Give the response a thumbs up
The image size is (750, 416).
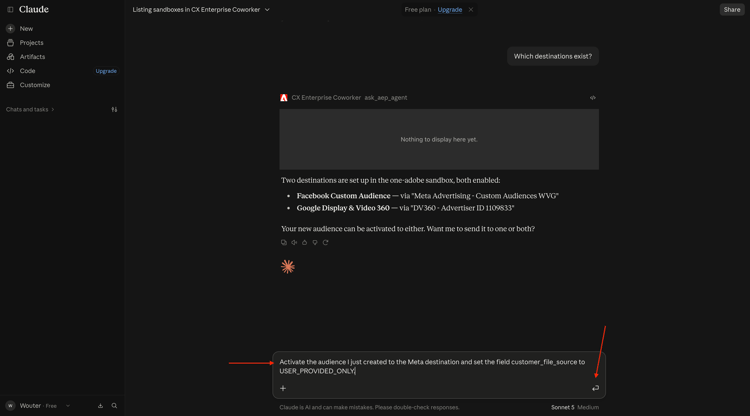pos(305,242)
